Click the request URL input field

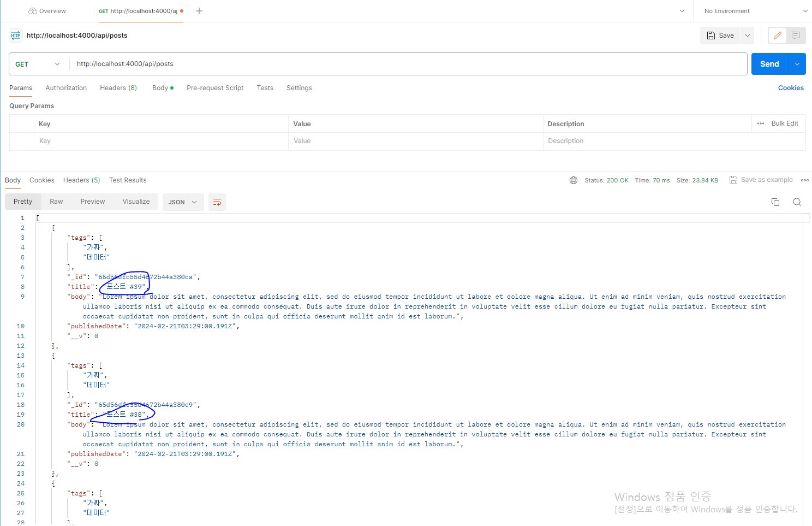(x=408, y=64)
